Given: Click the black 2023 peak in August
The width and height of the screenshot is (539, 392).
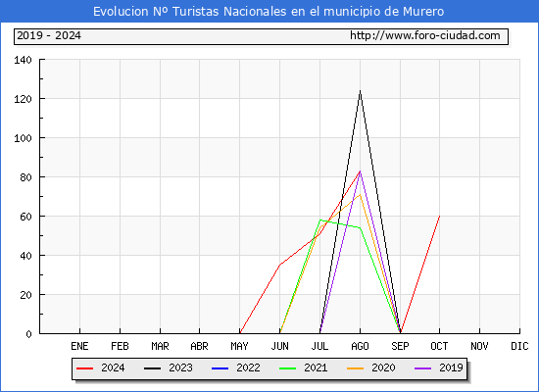Looking at the screenshot, I should click(360, 91).
